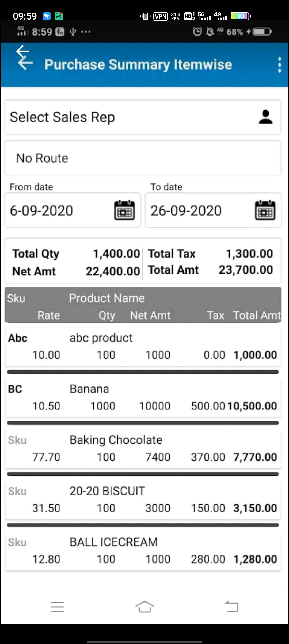Tap the Total Amt column header
Image resolution: width=289 pixels, height=644 pixels.
(257, 315)
